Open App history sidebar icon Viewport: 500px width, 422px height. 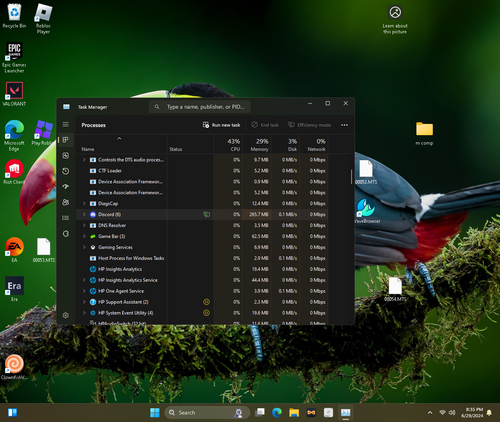(66, 171)
